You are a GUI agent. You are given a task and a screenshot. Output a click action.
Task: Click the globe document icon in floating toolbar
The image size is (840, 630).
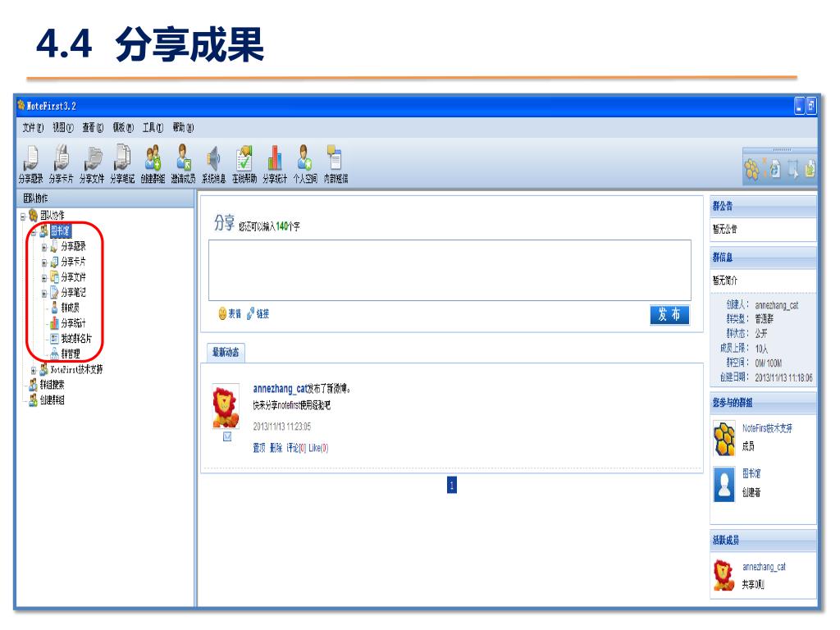(774, 169)
